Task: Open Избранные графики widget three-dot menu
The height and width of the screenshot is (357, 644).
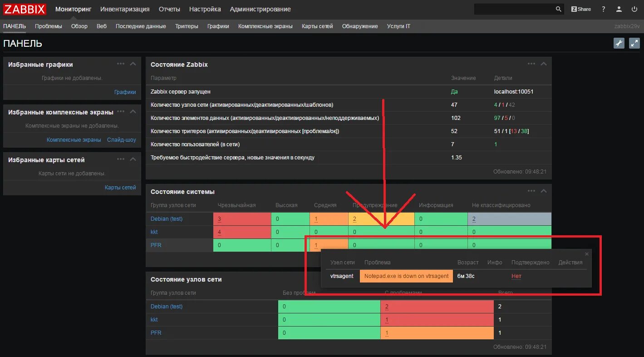Action: 121,64
